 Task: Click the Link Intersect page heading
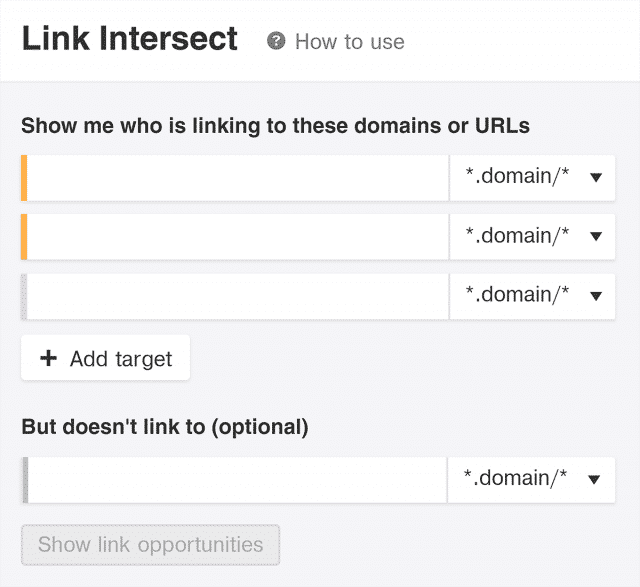tap(129, 38)
